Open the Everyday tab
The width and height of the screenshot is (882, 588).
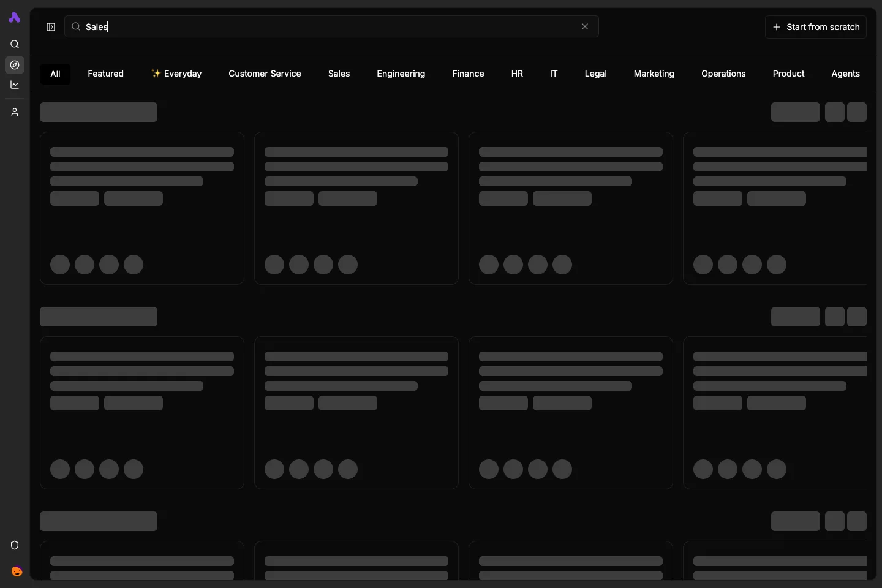point(176,73)
